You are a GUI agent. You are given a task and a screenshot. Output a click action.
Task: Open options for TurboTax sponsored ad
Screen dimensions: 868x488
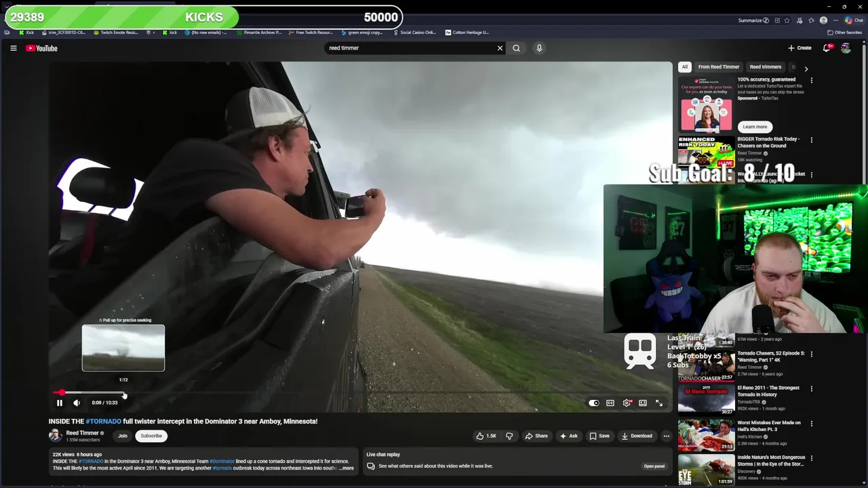[812, 81]
